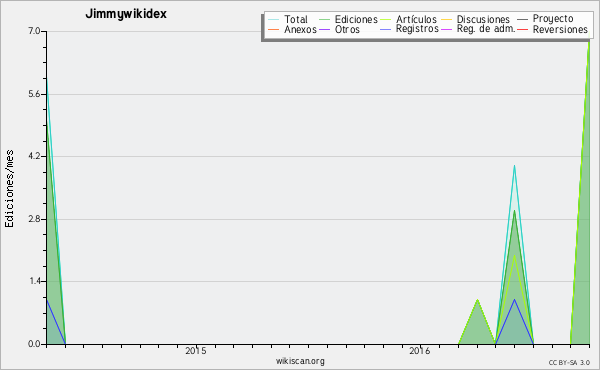
Task: Click the Anexos legend label
Action: (300, 29)
